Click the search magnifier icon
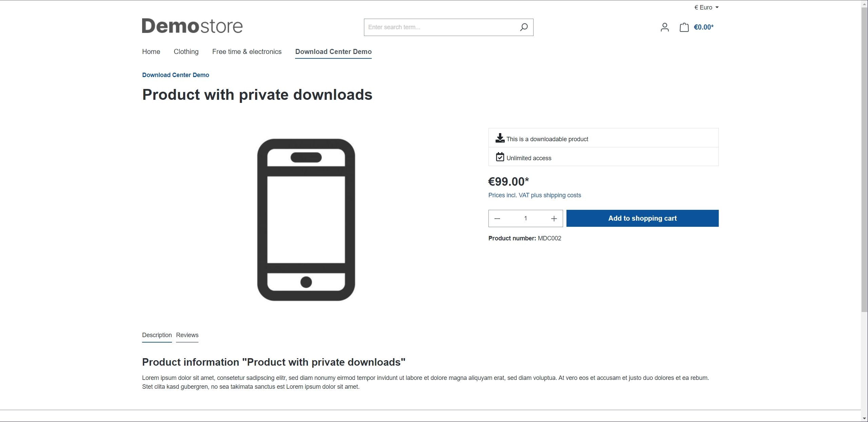Viewport: 868px width, 422px height. [x=524, y=27]
